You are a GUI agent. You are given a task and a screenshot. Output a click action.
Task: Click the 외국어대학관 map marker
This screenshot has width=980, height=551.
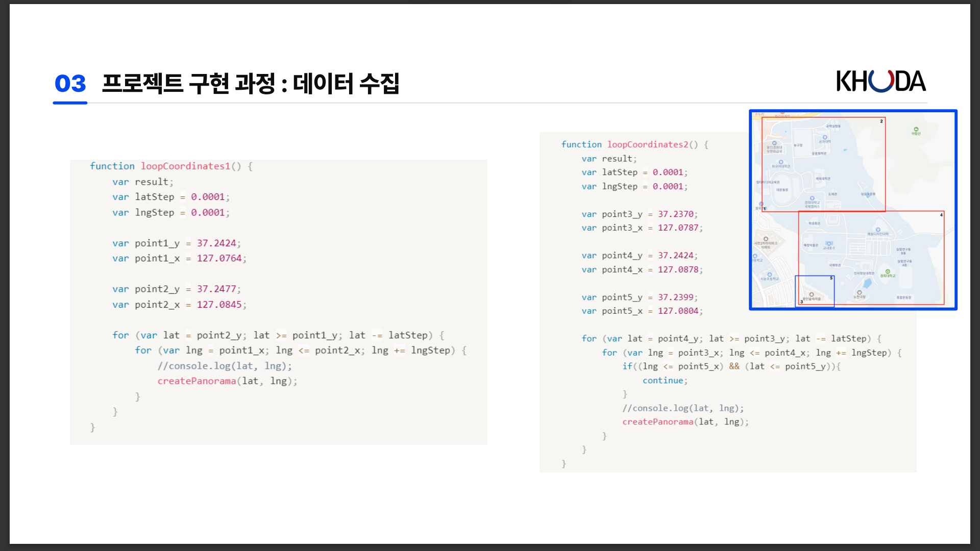781,162
